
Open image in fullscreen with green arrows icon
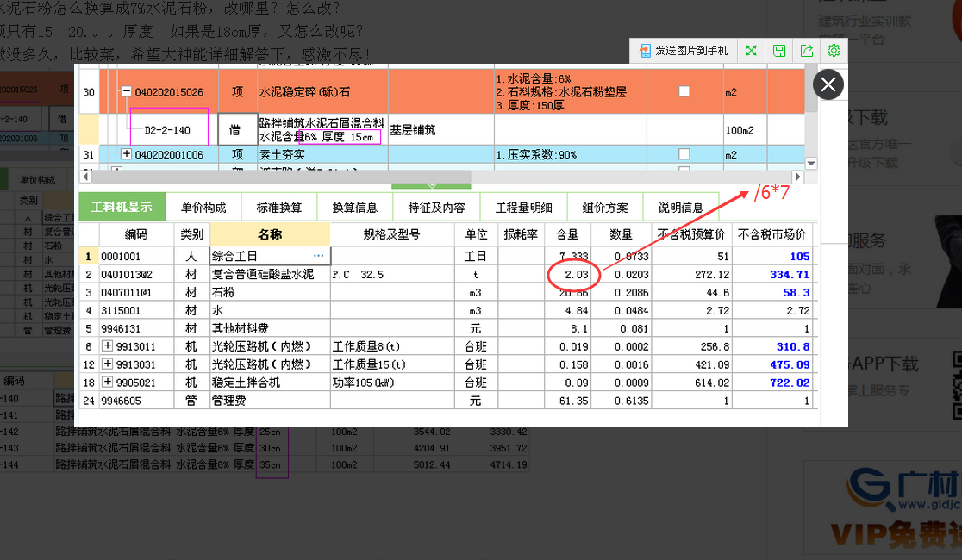pyautogui.click(x=751, y=51)
